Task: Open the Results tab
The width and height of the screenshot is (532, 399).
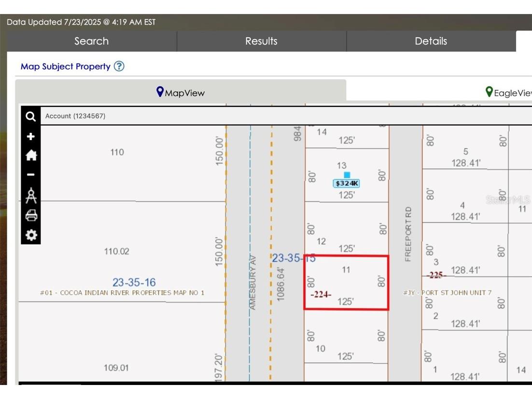Action: coord(261,42)
